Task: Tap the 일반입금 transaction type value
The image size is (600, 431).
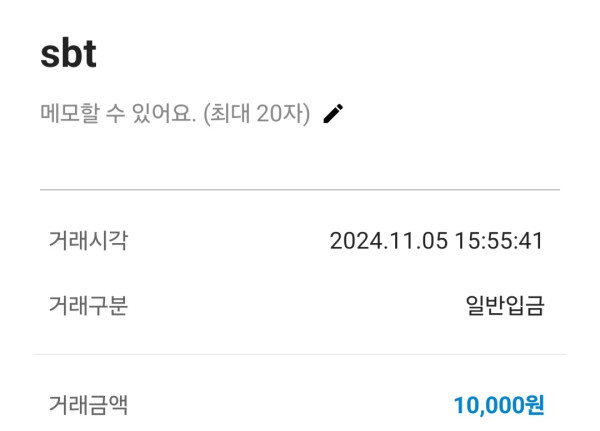Action: (505, 305)
